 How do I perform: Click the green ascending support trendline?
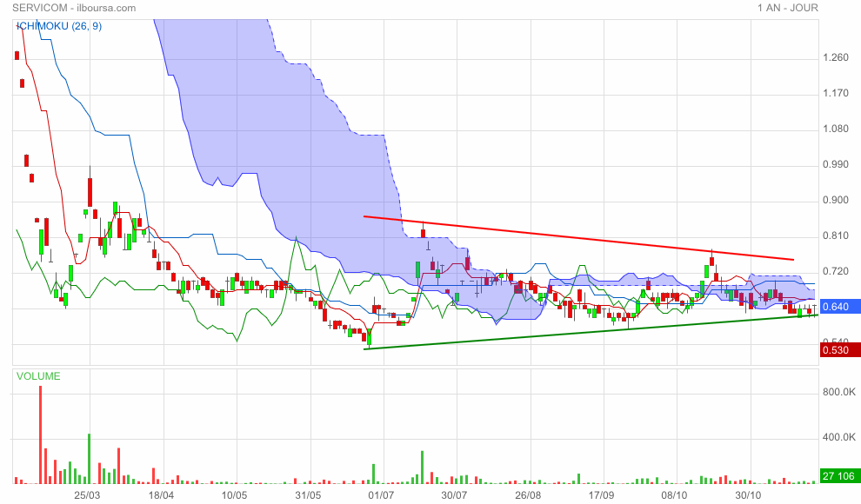tap(591, 331)
